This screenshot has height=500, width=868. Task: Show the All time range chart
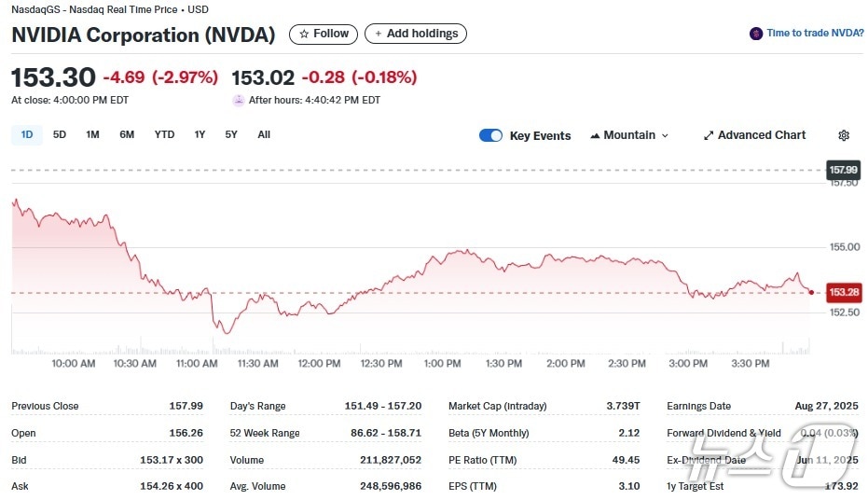[x=264, y=134]
